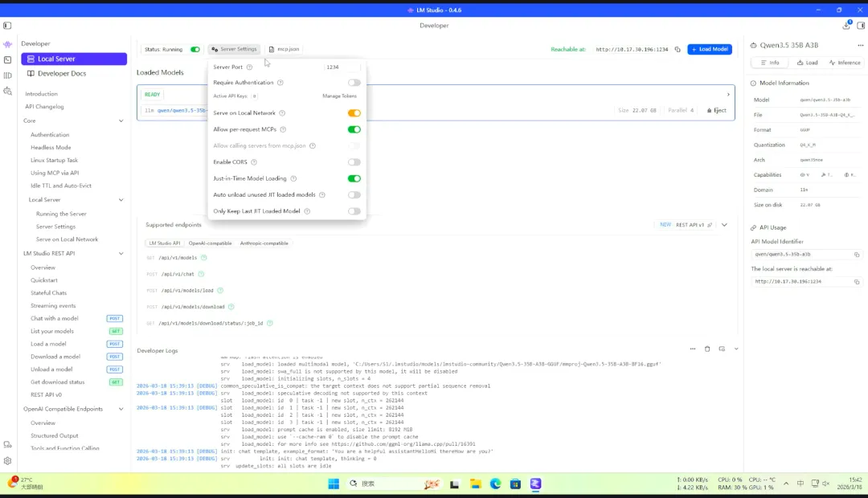
Task: Select the Info tab in model panel
Action: click(770, 63)
